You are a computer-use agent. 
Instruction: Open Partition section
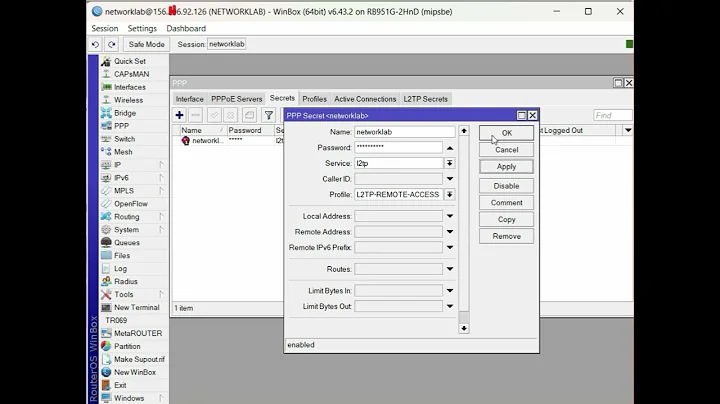tap(127, 346)
